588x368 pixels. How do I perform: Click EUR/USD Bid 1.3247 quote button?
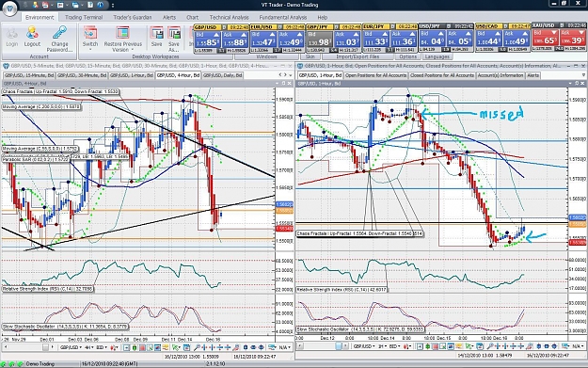(x=263, y=40)
